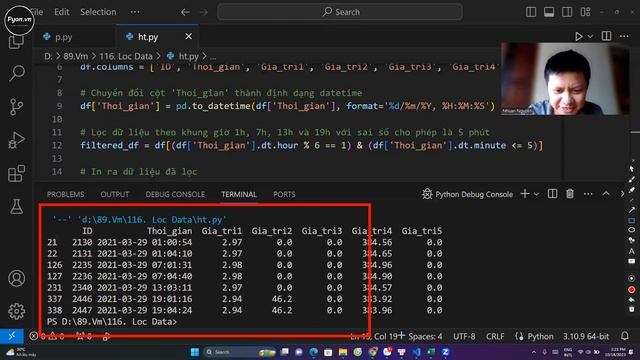Show errors count in status bar
Image resolution: width=640 pixels, height=360 pixels.
click(x=38, y=336)
